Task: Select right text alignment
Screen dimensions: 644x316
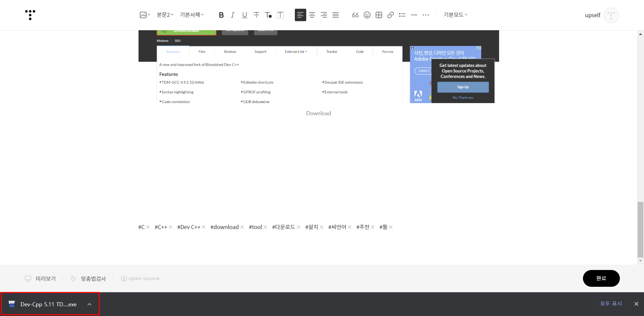Action: pyautogui.click(x=324, y=15)
